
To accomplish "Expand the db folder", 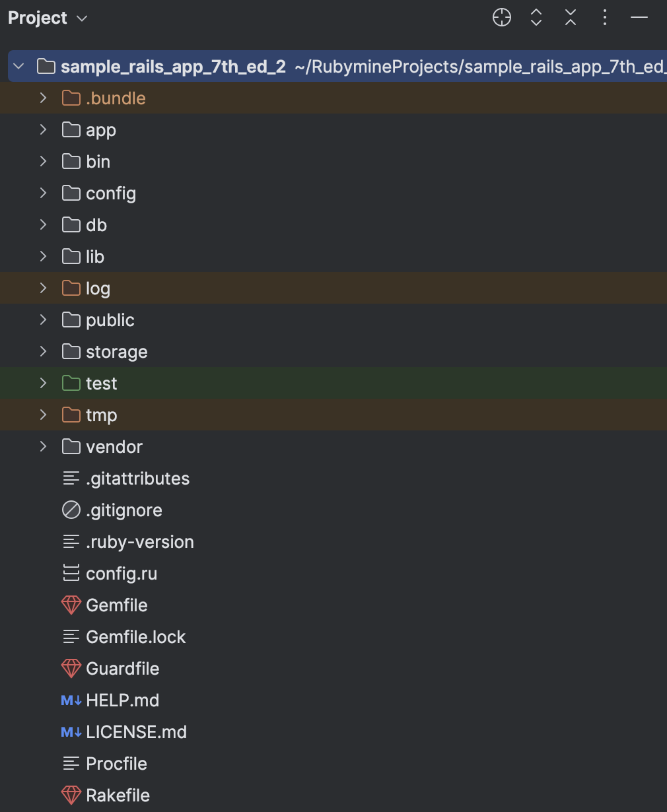I will tap(44, 225).
